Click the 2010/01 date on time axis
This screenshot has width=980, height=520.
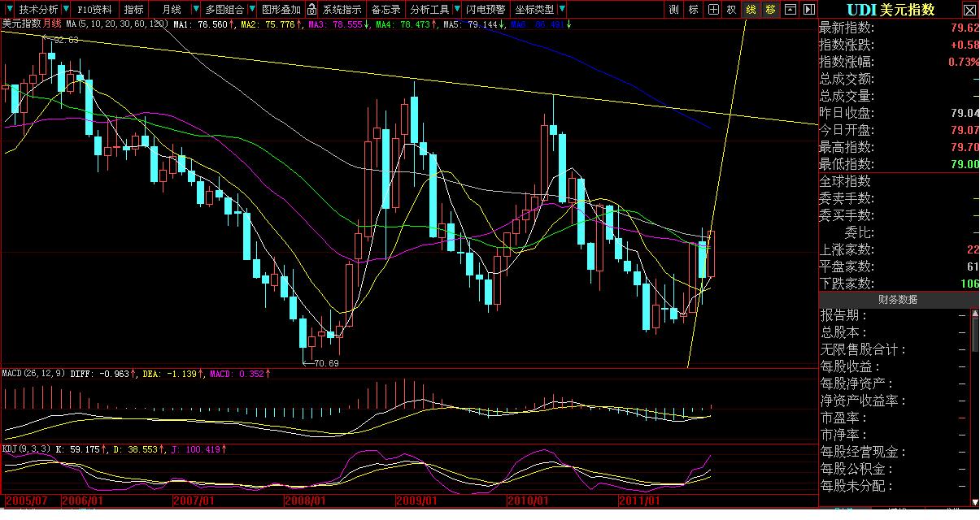pos(529,501)
